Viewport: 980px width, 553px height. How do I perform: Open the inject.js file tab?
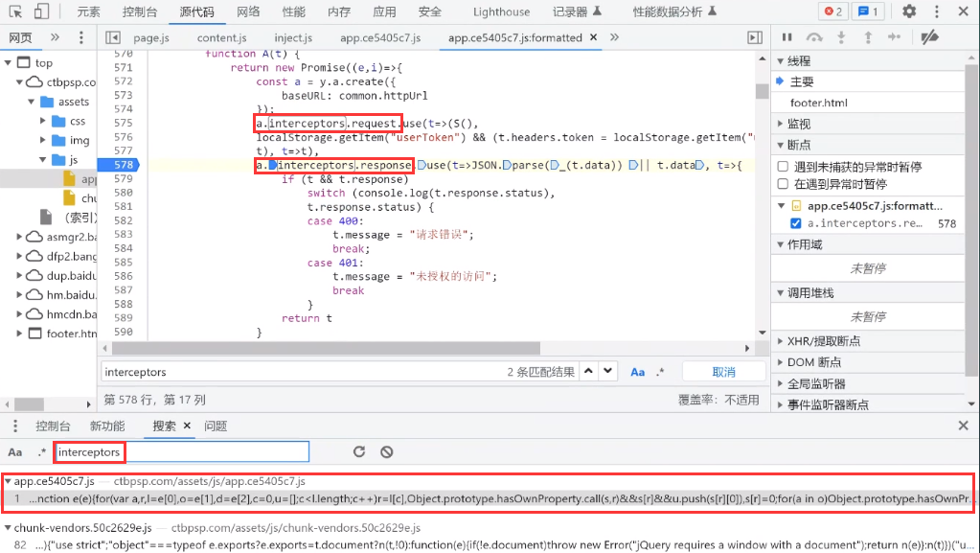[x=293, y=37]
